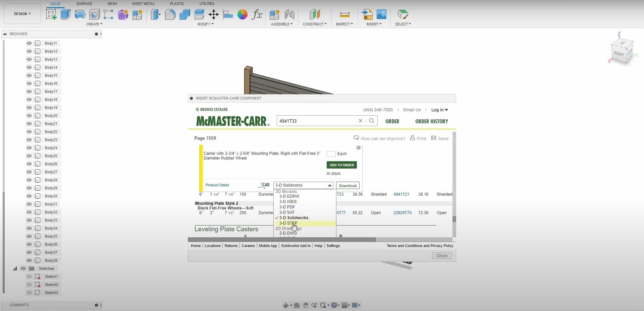The image size is (644, 311).
Task: Click the McMaster-Carr page vertical scrollbar thumb
Action: point(454,219)
